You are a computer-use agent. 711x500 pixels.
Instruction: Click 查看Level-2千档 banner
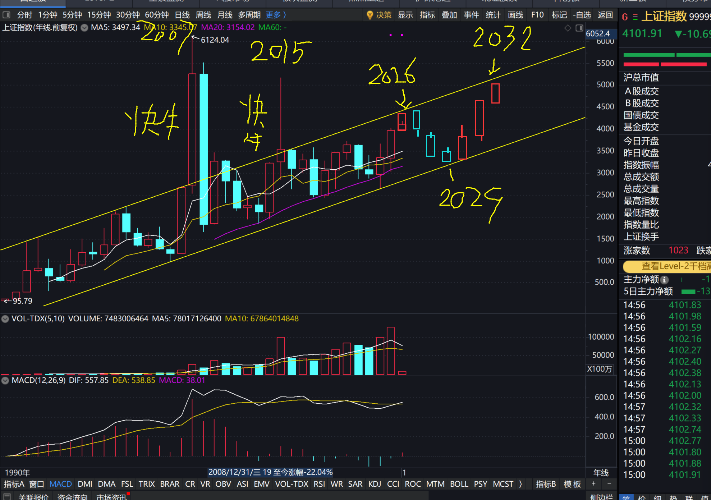667,266
